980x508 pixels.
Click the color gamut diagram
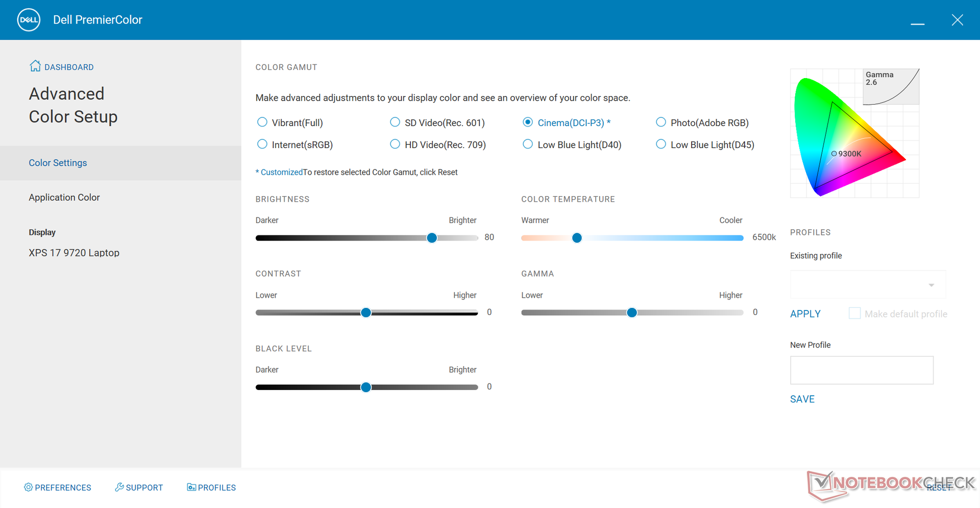854,133
